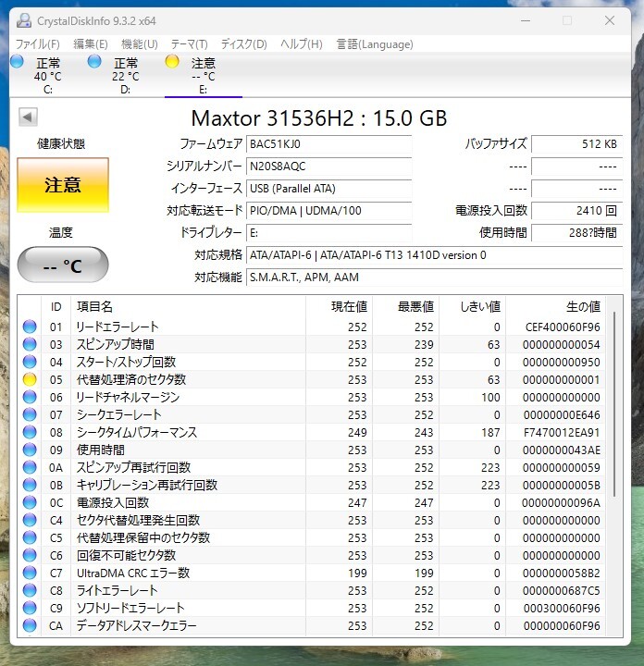
Task: Click the interface field USB (Parallel ATA)
Action: point(328,188)
